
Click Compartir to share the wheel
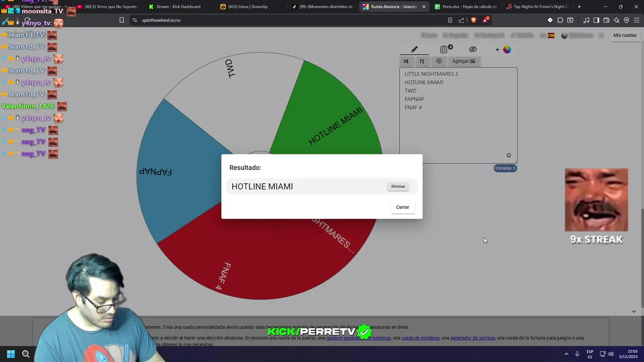point(489,35)
